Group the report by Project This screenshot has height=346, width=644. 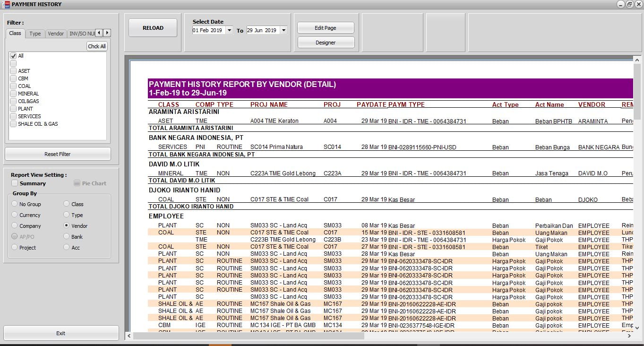click(15, 248)
